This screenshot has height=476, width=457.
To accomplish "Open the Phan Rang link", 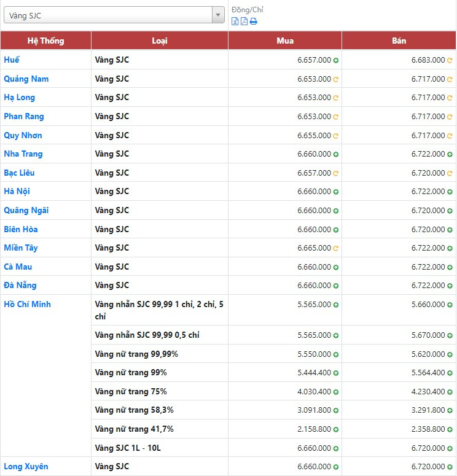I will [x=24, y=116].
